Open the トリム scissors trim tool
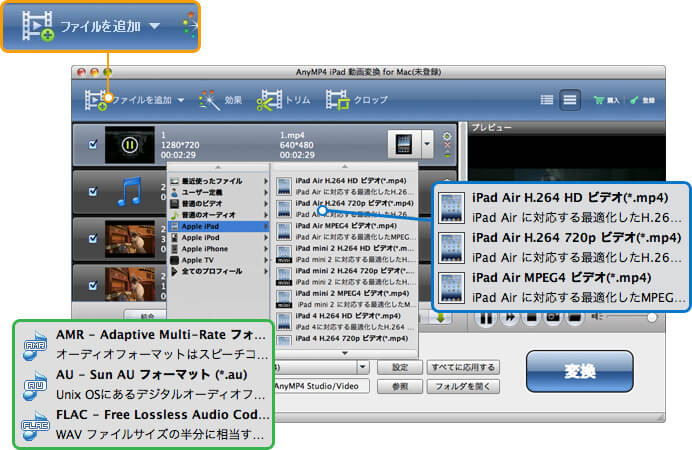 (269, 100)
